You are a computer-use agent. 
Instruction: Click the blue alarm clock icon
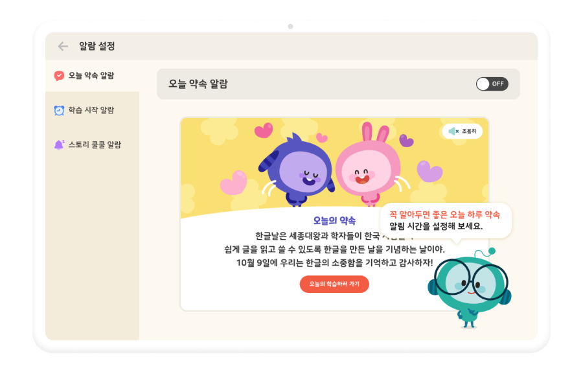coord(59,110)
